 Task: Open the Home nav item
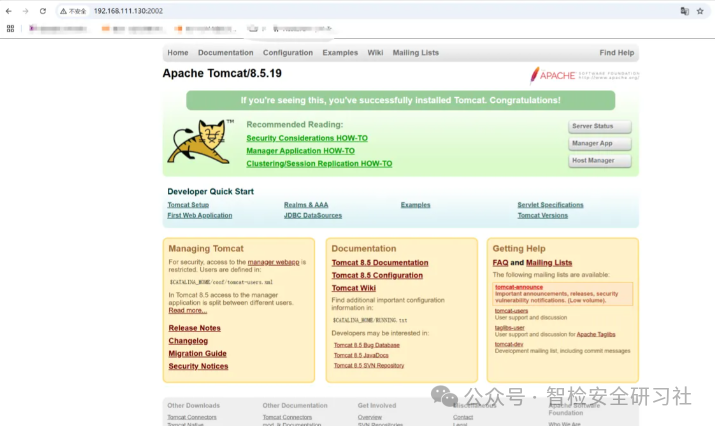178,53
